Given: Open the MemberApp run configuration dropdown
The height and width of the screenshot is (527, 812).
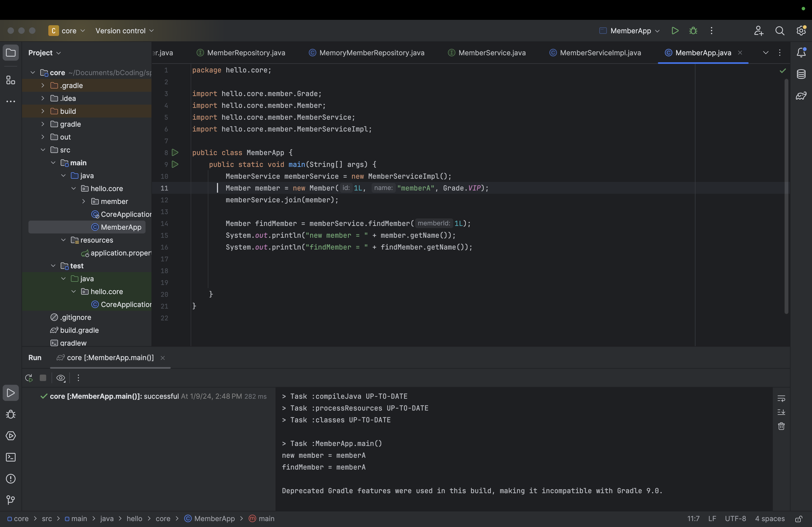Looking at the screenshot, I should point(629,31).
